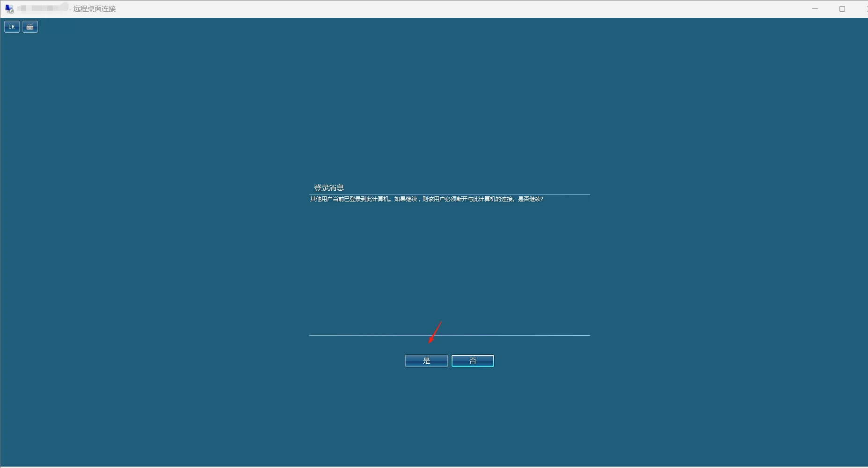This screenshot has width=868, height=468.
Task: Click the 远程桌面连接 title text
Action: click(94, 9)
